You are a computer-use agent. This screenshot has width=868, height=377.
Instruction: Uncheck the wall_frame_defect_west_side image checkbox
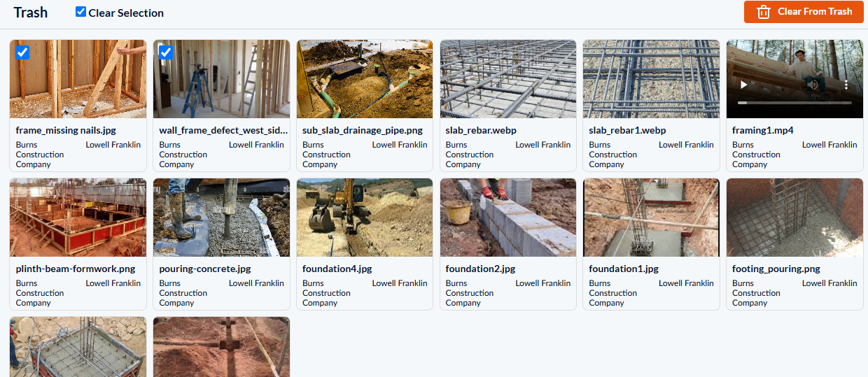pyautogui.click(x=166, y=52)
